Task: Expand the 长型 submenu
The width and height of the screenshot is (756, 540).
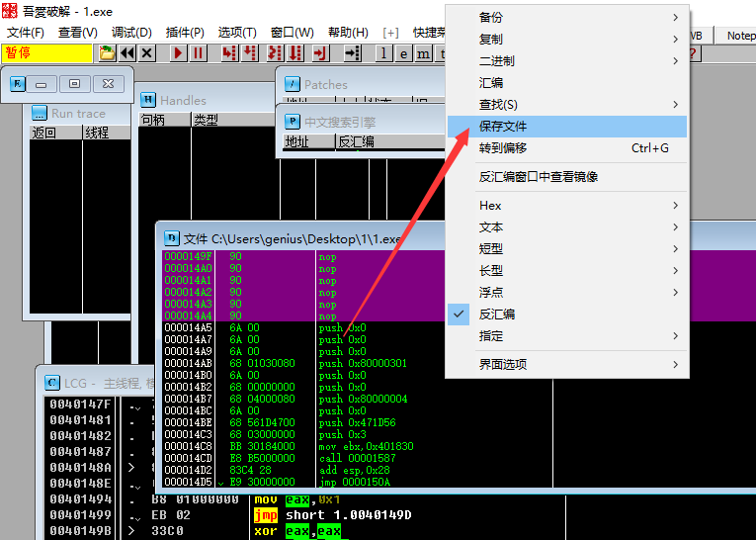Action: (x=567, y=271)
